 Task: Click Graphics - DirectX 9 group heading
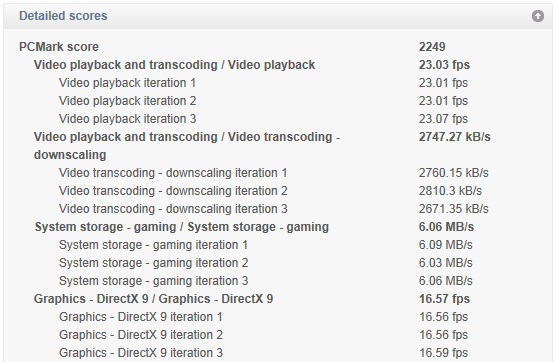point(153,299)
